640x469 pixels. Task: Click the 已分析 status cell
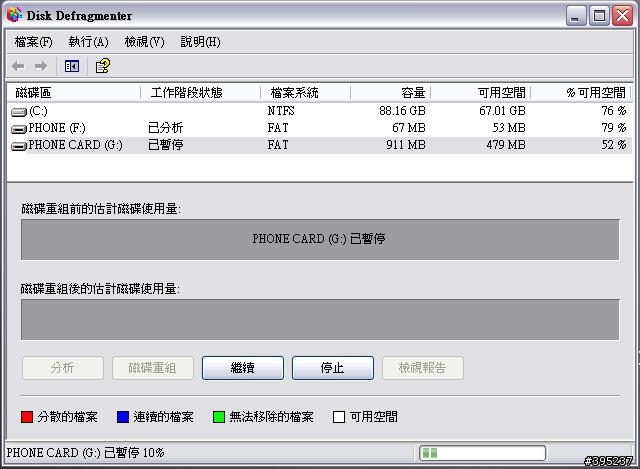165,128
